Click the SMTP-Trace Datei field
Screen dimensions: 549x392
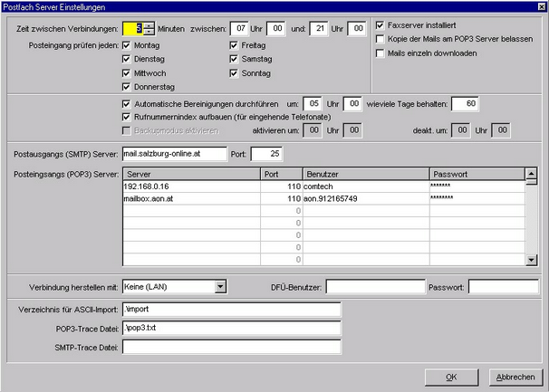click(232, 348)
